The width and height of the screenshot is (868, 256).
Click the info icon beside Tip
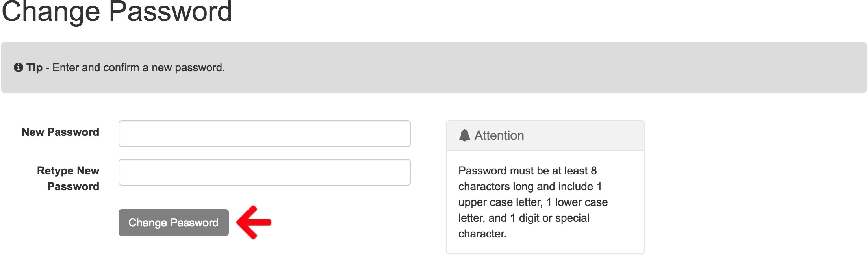(18, 67)
